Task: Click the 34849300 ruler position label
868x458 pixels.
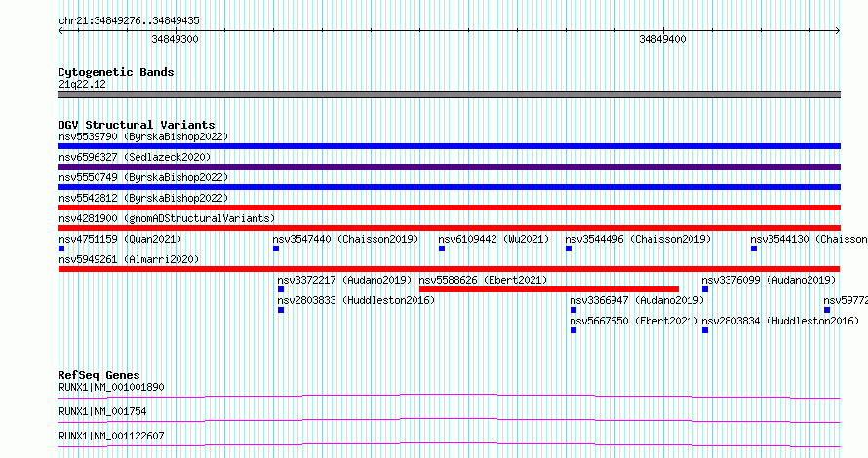Action: point(175,39)
